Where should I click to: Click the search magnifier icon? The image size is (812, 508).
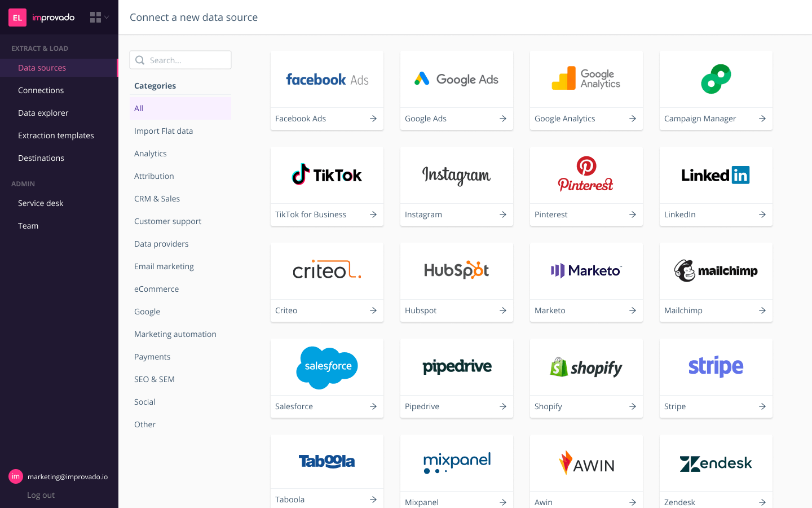coord(139,59)
